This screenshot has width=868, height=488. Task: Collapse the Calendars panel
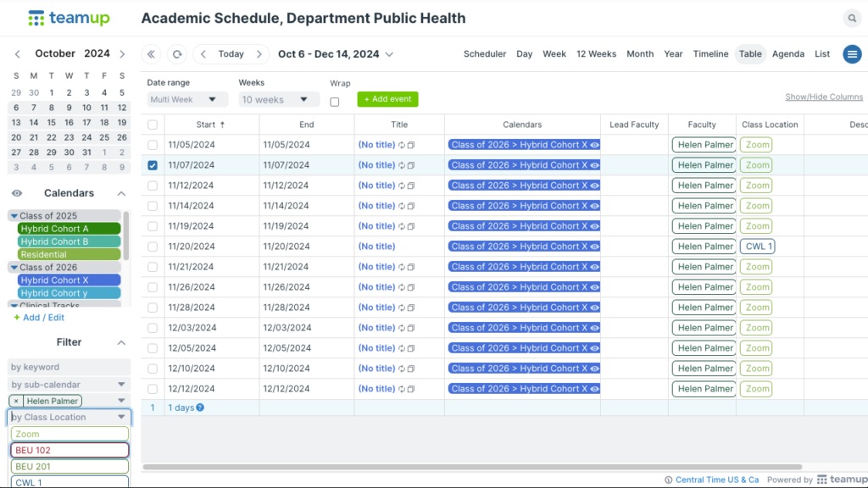coord(121,194)
